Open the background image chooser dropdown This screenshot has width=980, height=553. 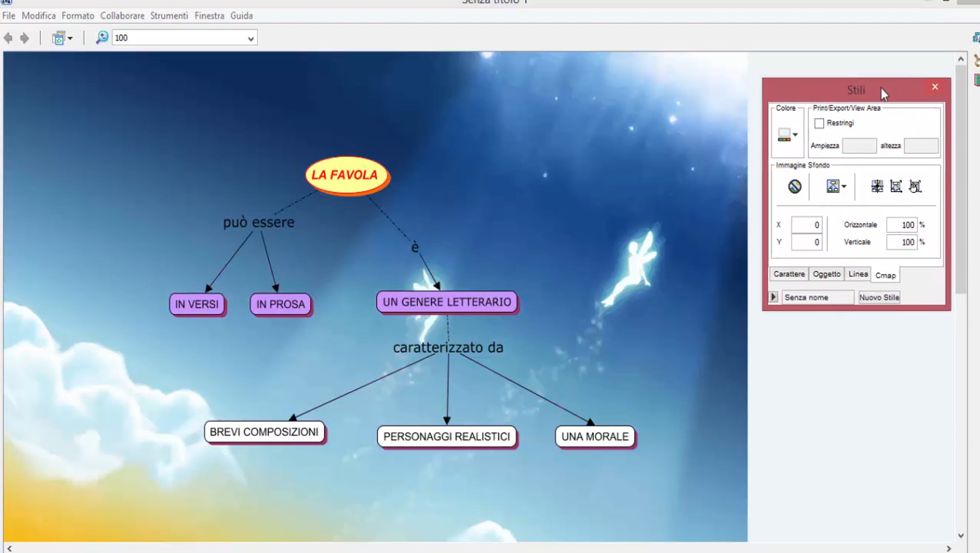click(x=844, y=187)
